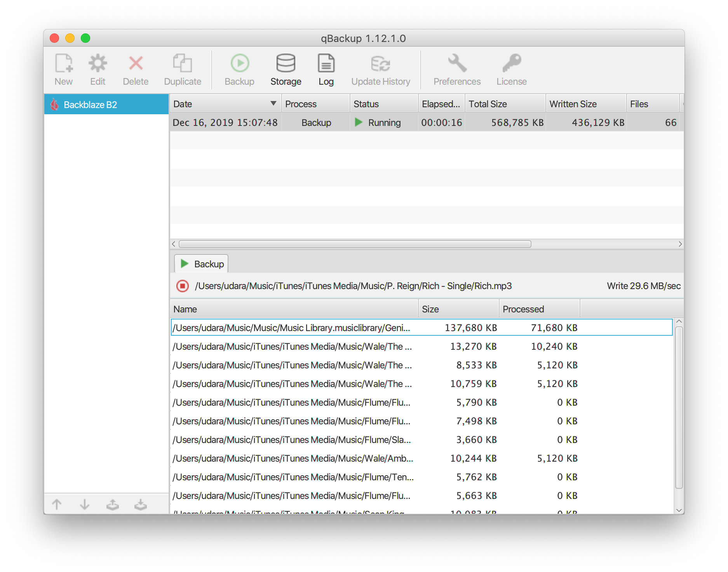Move project down with down arrow icon
Viewport: 728px width, 572px height.
click(x=85, y=504)
